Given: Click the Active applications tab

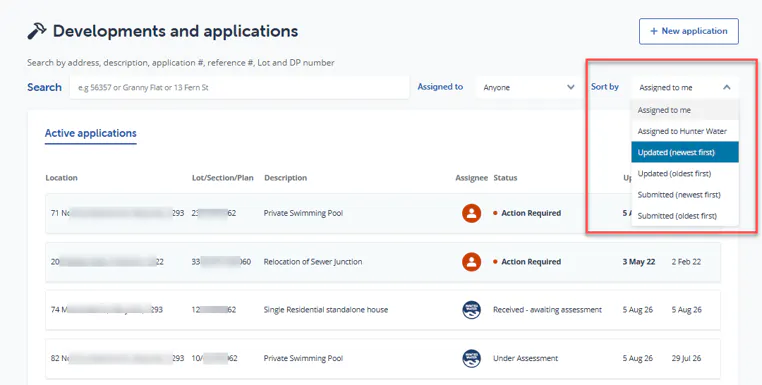Looking at the screenshot, I should pos(90,133).
